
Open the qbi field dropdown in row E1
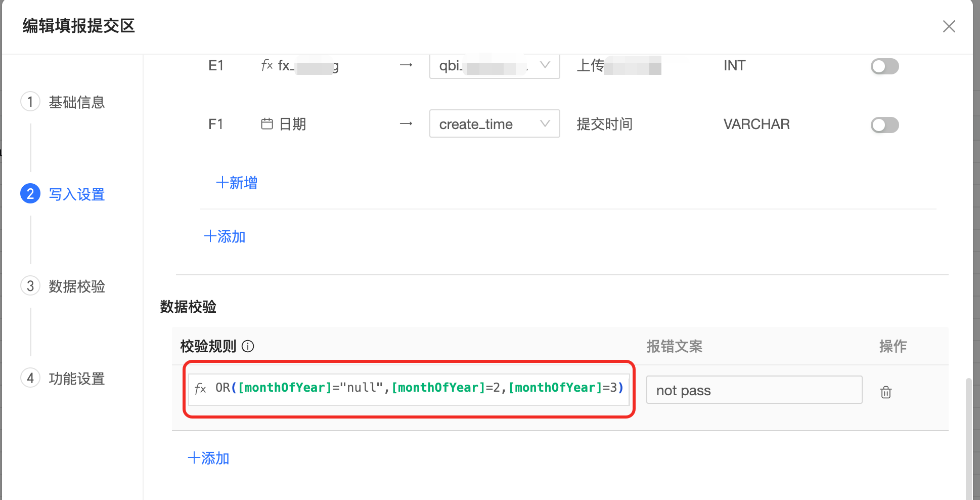(x=494, y=66)
